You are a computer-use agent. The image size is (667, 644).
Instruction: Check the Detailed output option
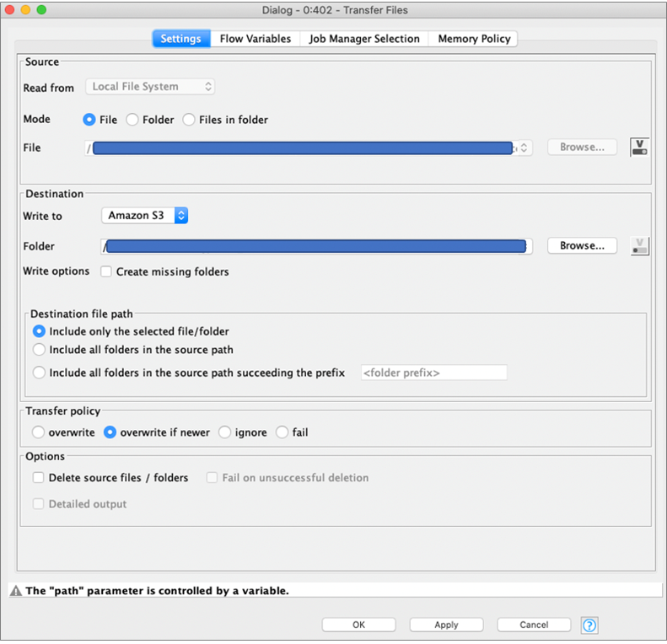pyautogui.click(x=38, y=504)
